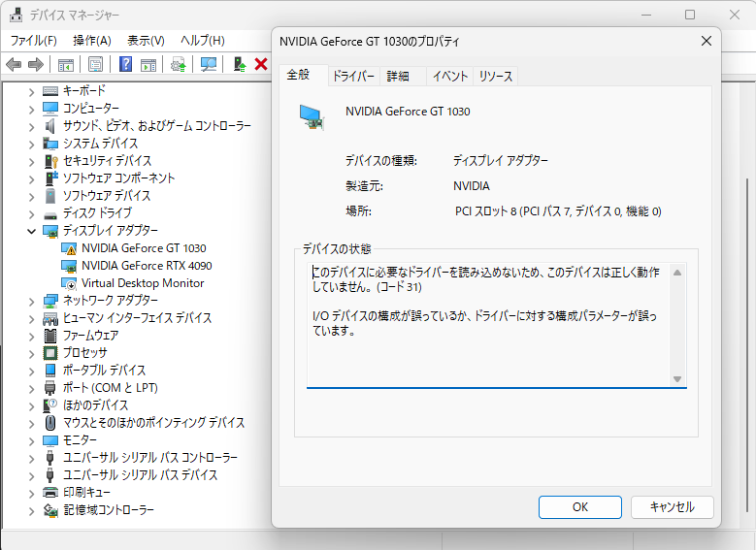Click the Properties toolbar icon
The image size is (756, 550).
(95, 64)
